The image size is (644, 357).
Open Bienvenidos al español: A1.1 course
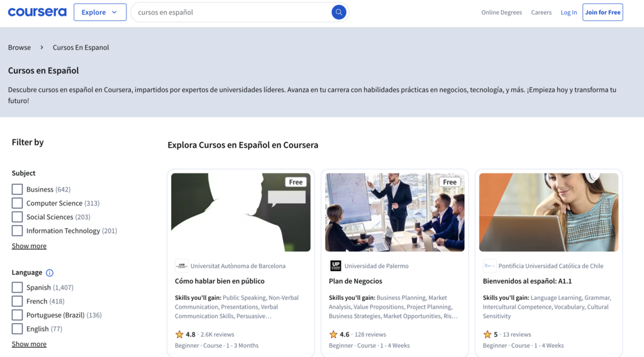click(x=528, y=281)
